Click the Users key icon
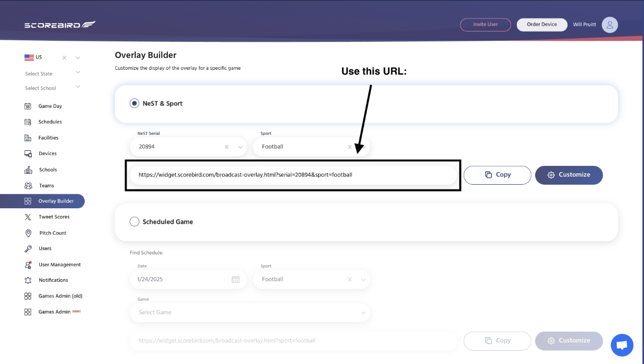644x364 pixels. (x=28, y=249)
